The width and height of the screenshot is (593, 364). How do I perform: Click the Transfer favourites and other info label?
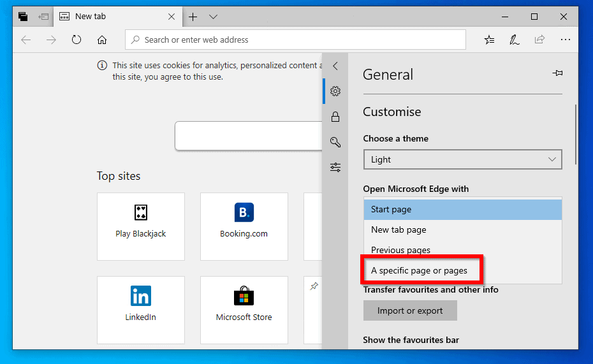pyautogui.click(x=431, y=290)
